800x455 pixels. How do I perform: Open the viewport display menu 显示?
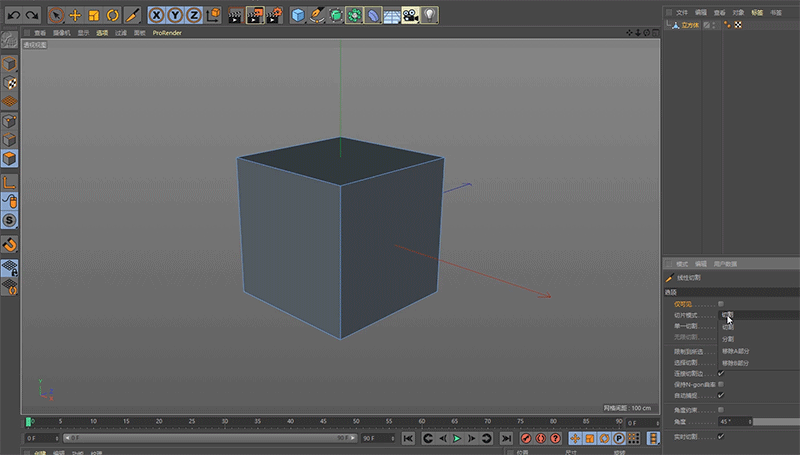pyautogui.click(x=83, y=33)
